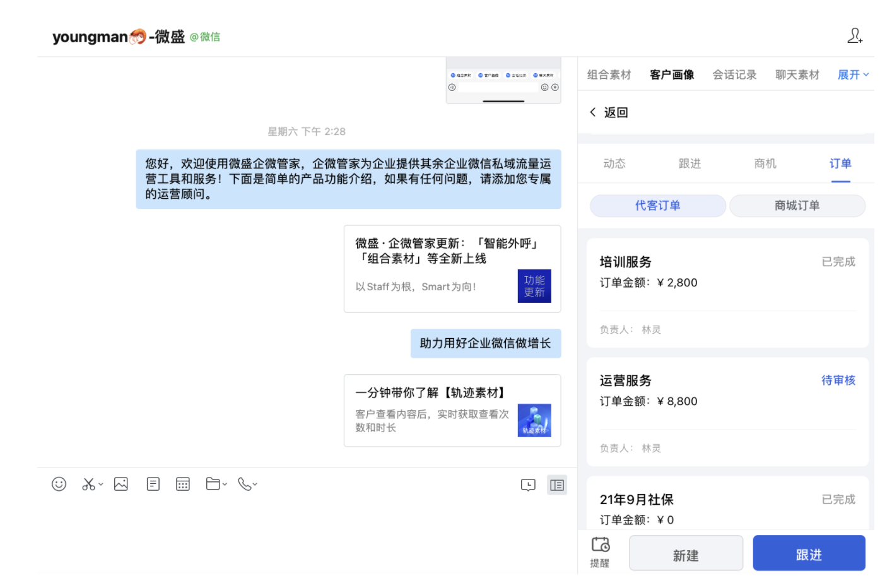Click the welcome message bubble
This screenshot has width=892, height=588.
coord(348,179)
